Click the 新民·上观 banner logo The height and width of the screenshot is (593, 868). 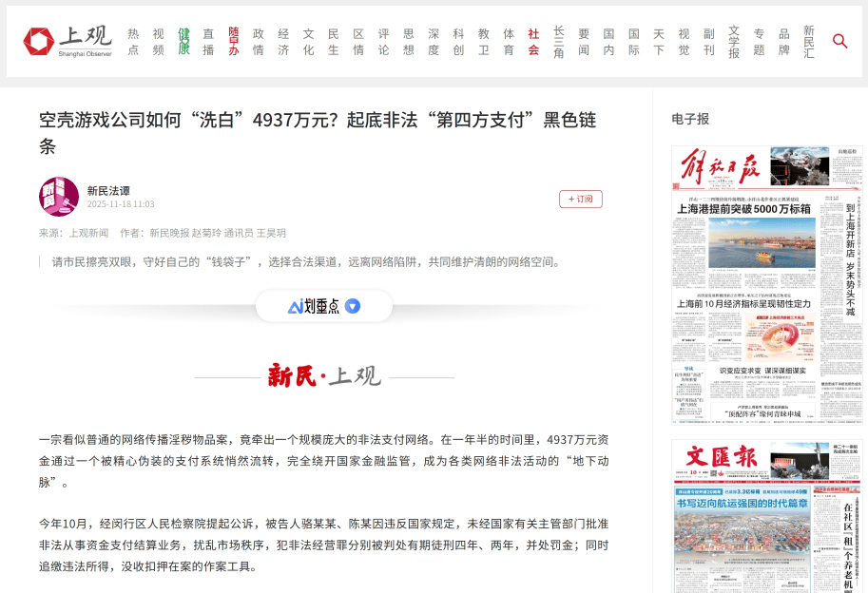[324, 376]
